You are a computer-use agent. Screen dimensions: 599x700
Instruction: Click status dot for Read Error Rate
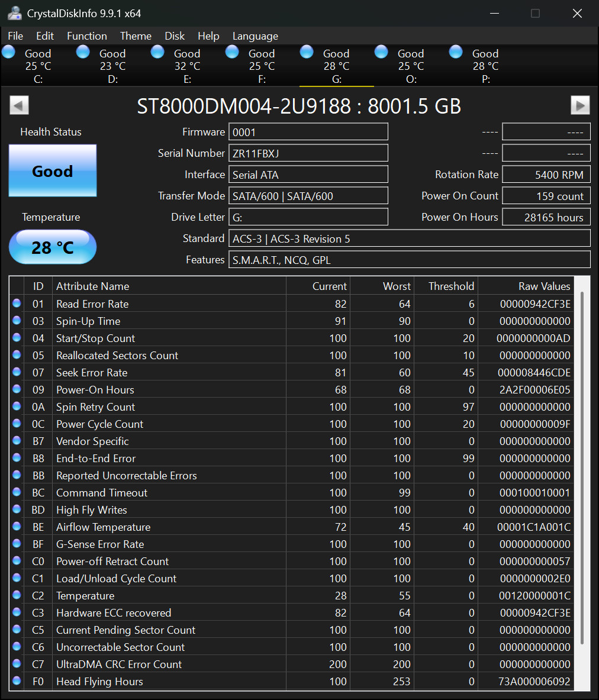[x=17, y=303]
